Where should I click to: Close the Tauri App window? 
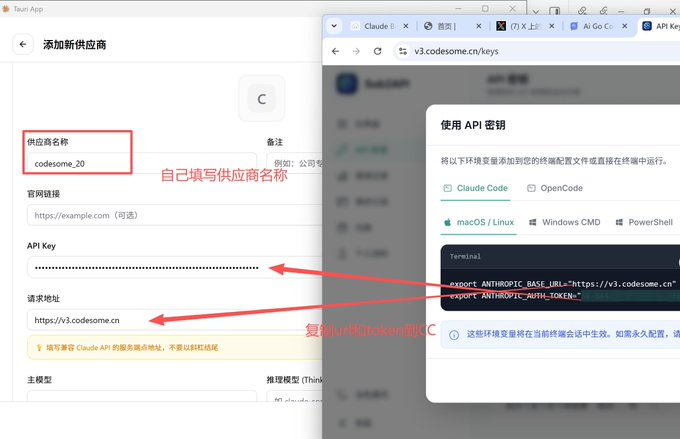point(513,9)
